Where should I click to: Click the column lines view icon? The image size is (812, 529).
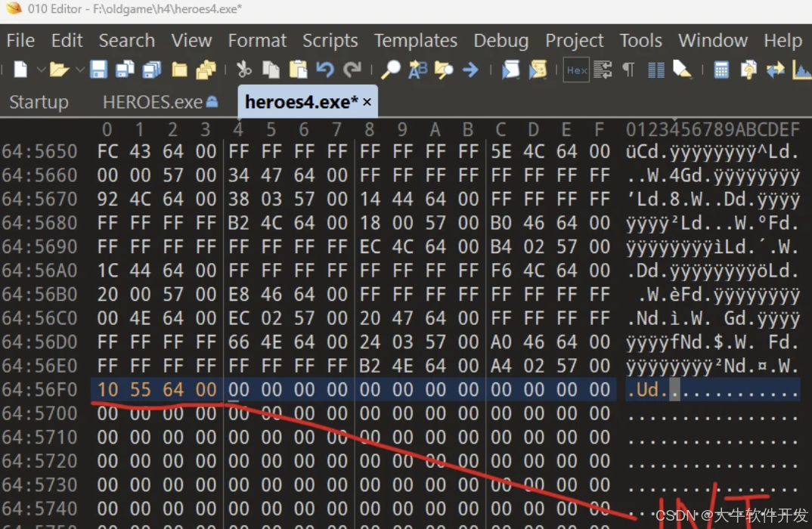(x=656, y=70)
